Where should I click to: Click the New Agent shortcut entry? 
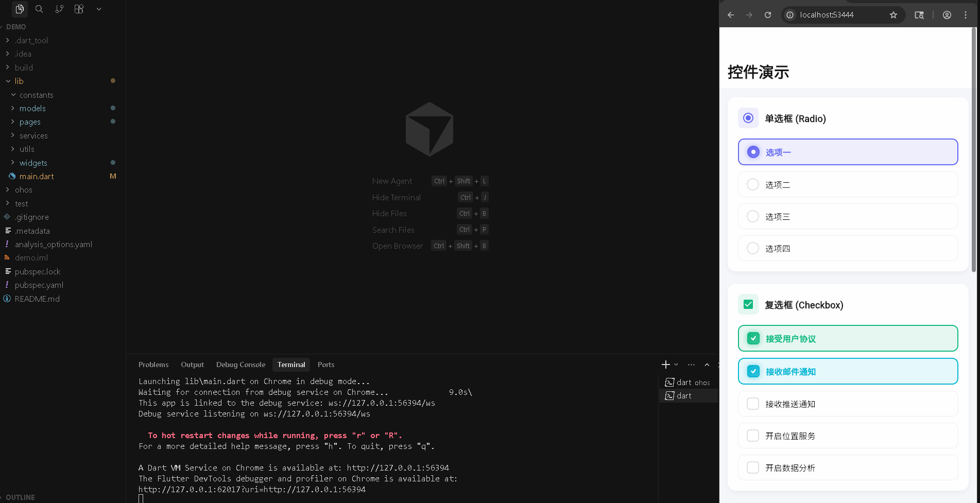click(x=430, y=181)
